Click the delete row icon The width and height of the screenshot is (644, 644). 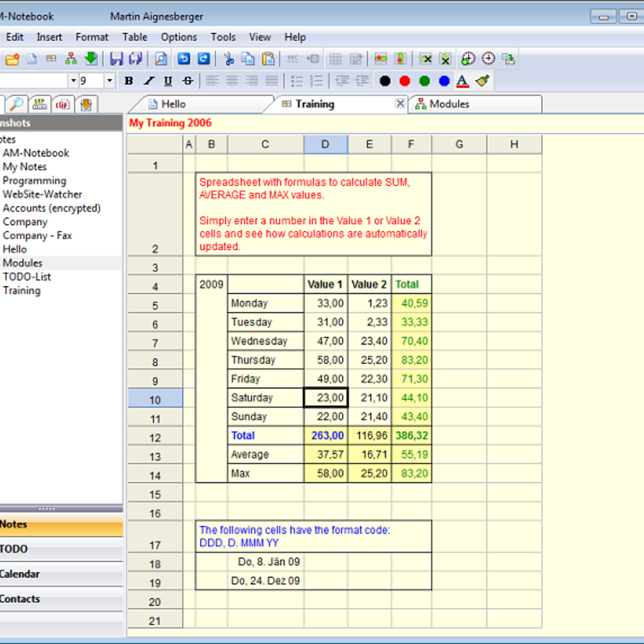point(425,59)
